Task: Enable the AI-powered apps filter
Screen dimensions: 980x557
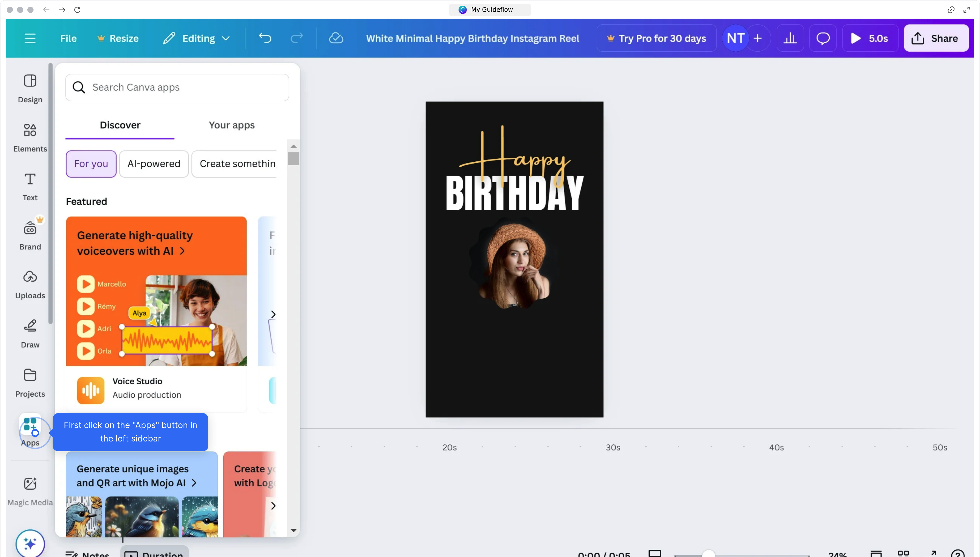Action: click(x=154, y=164)
